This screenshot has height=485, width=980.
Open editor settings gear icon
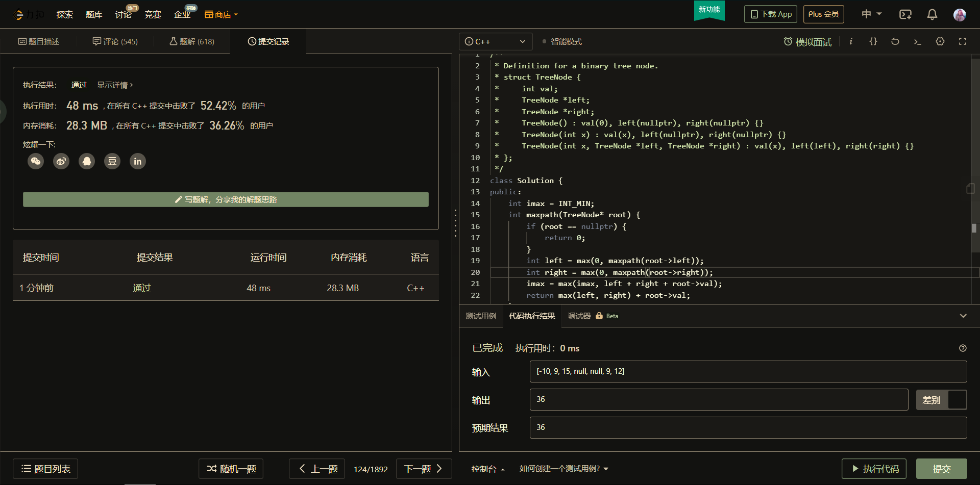[940, 41]
